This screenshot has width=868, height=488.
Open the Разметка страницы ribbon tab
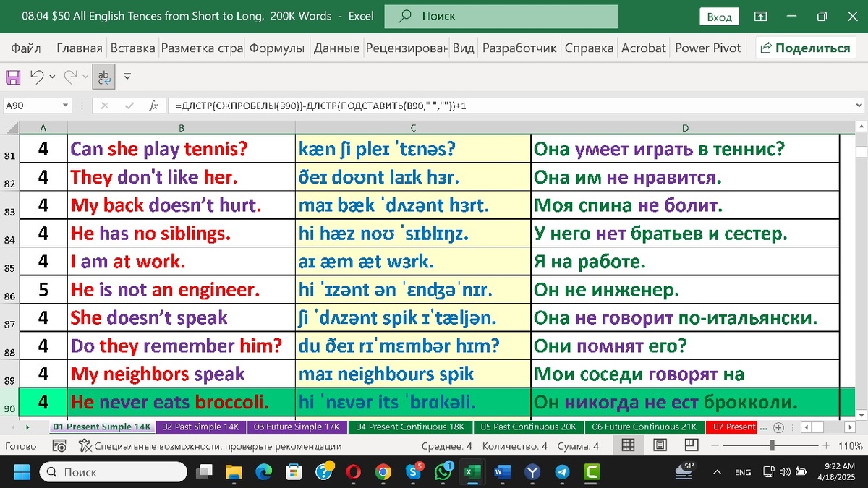pos(202,48)
